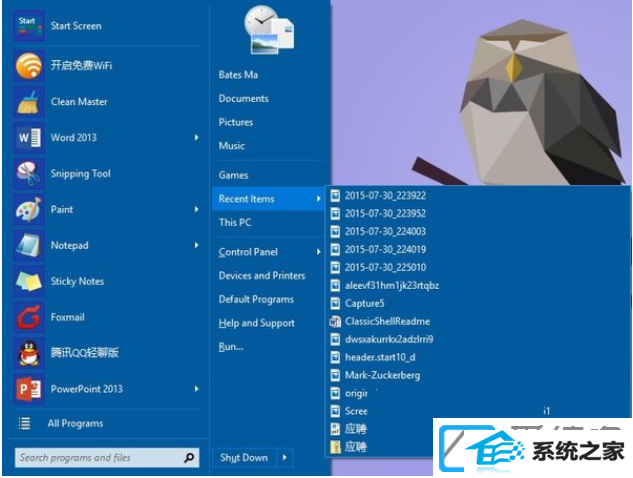Click All Programs label
The width and height of the screenshot is (633, 478).
75,423
